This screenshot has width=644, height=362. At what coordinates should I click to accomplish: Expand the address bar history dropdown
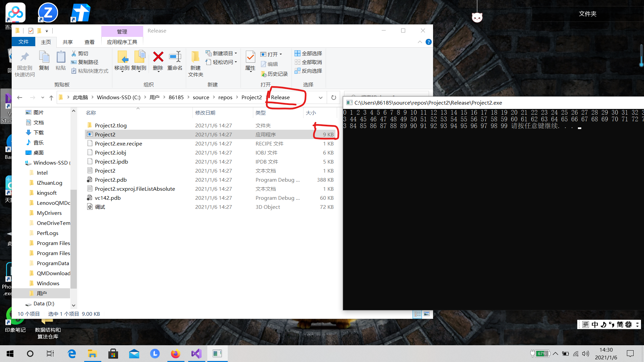click(x=320, y=98)
